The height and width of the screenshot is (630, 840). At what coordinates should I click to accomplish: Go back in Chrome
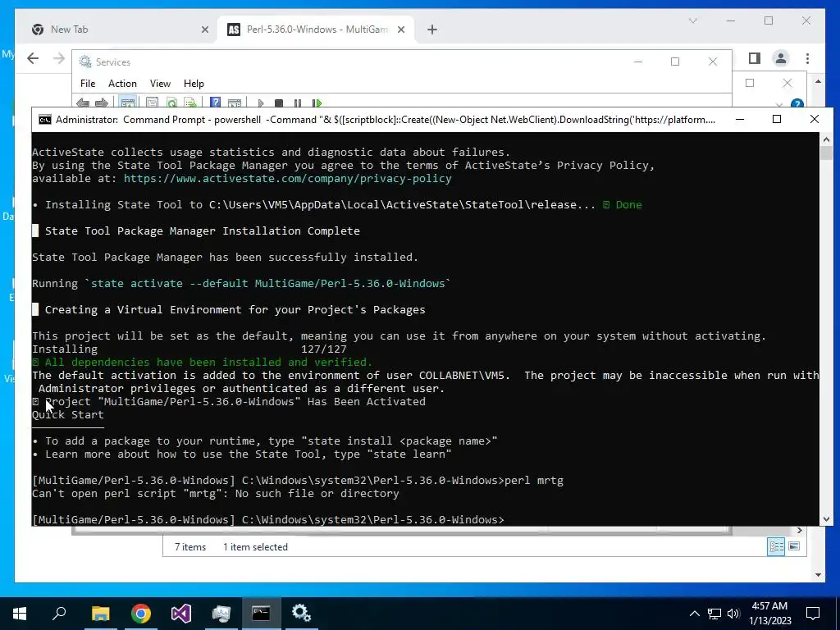(33, 58)
